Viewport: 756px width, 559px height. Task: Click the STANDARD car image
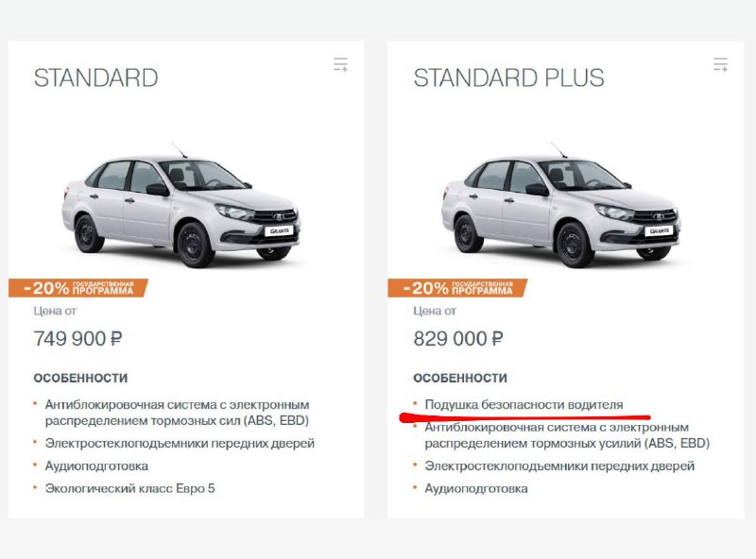tap(180, 205)
